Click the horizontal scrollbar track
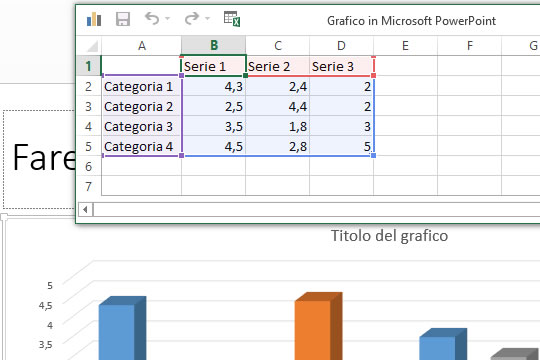The height and width of the screenshot is (360, 540). 316,209
